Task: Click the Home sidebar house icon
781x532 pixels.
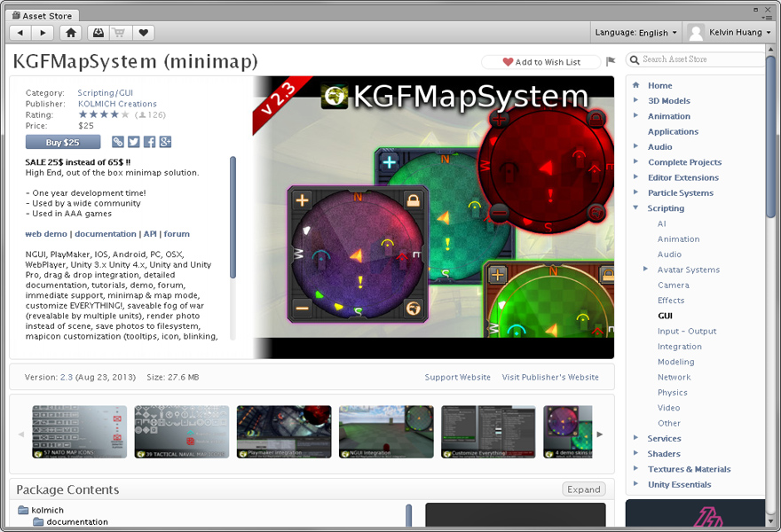Action: [x=636, y=85]
